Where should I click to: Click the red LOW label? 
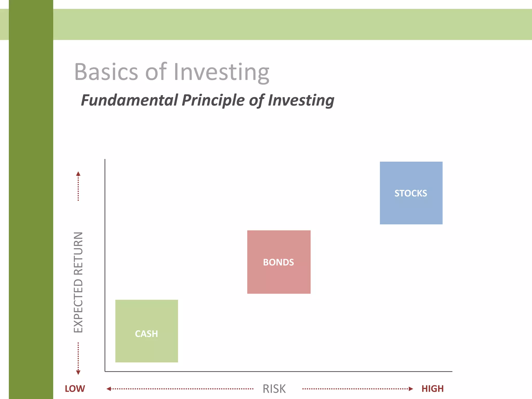(75, 389)
